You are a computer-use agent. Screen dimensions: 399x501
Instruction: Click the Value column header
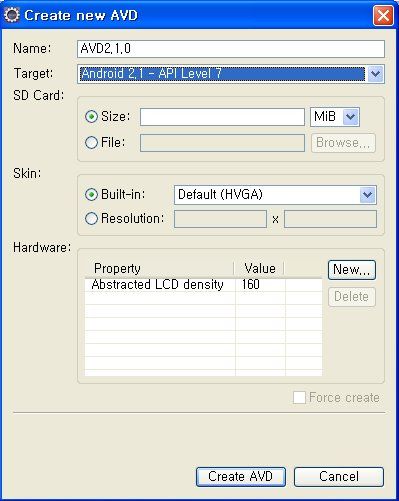[259, 268]
